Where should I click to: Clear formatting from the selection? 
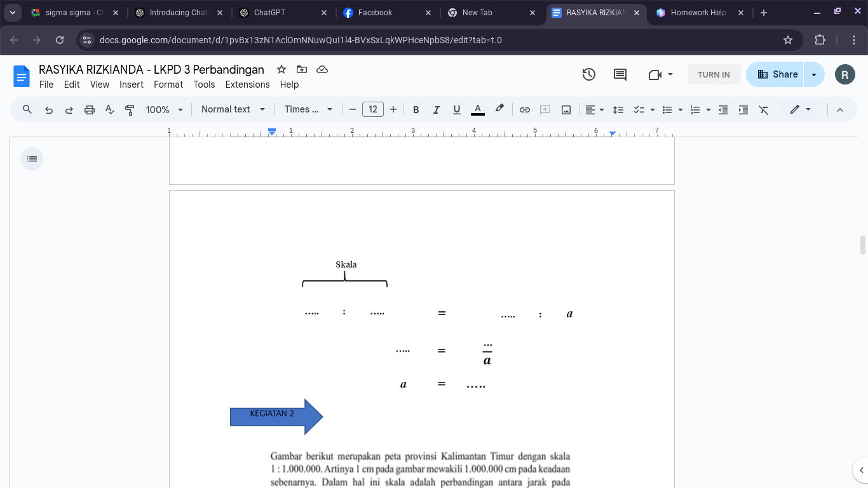[764, 109]
